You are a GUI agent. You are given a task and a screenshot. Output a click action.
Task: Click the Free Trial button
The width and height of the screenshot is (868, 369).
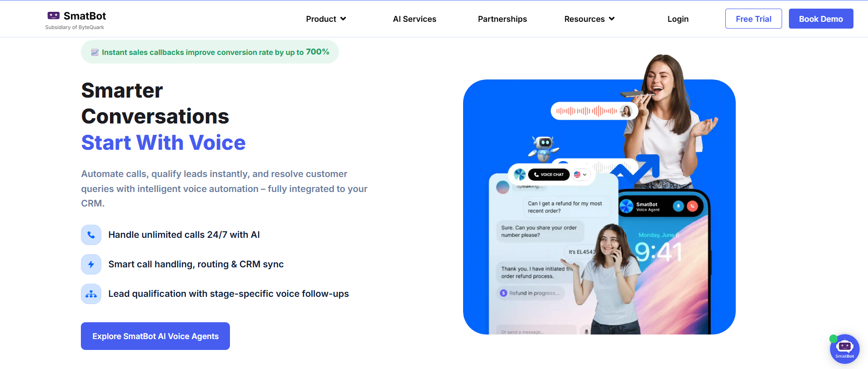[x=753, y=19]
